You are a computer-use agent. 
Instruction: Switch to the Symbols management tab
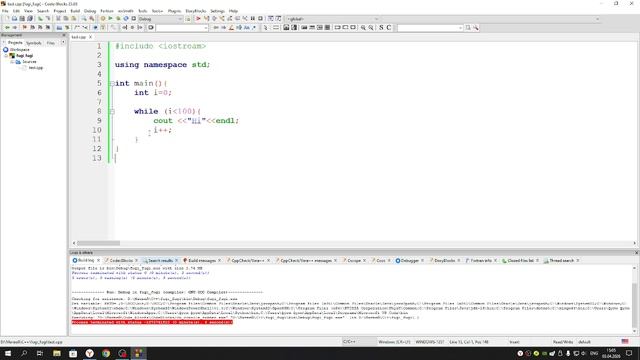(x=33, y=43)
